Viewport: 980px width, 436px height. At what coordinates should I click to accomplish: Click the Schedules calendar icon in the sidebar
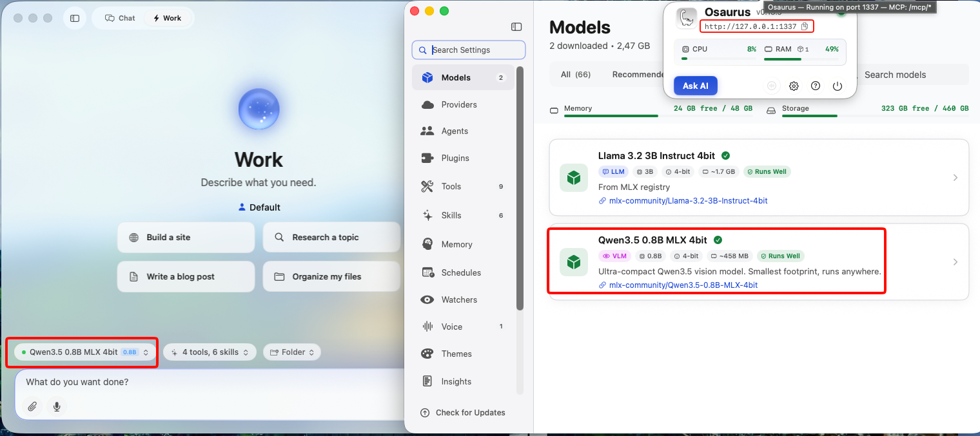(x=427, y=272)
